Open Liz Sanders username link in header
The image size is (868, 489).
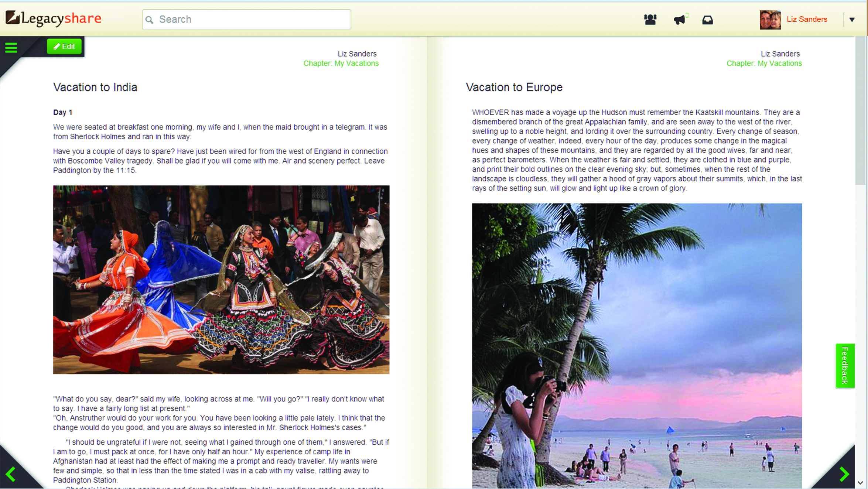(x=807, y=19)
